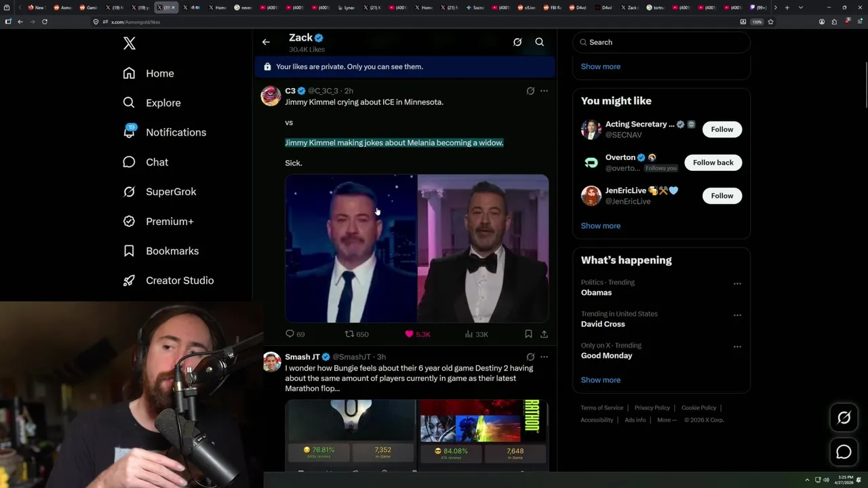Open Terms of Service link
The image size is (868, 488).
601,408
